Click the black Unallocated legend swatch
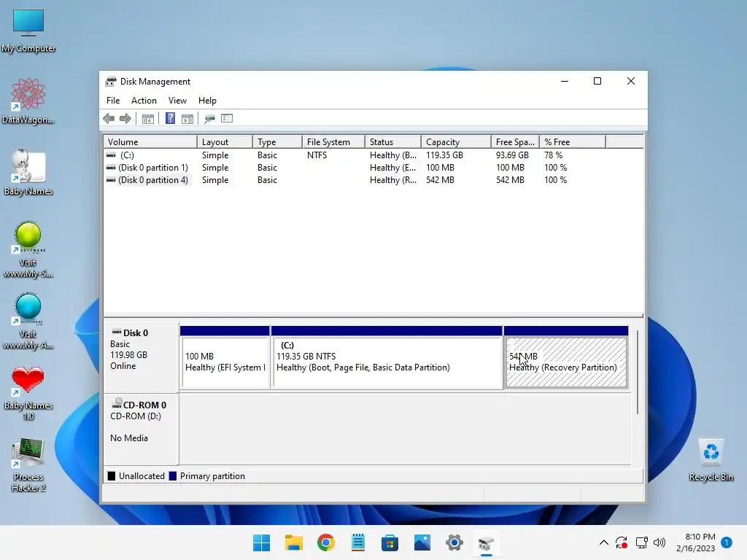This screenshot has width=747, height=560. 112,476
